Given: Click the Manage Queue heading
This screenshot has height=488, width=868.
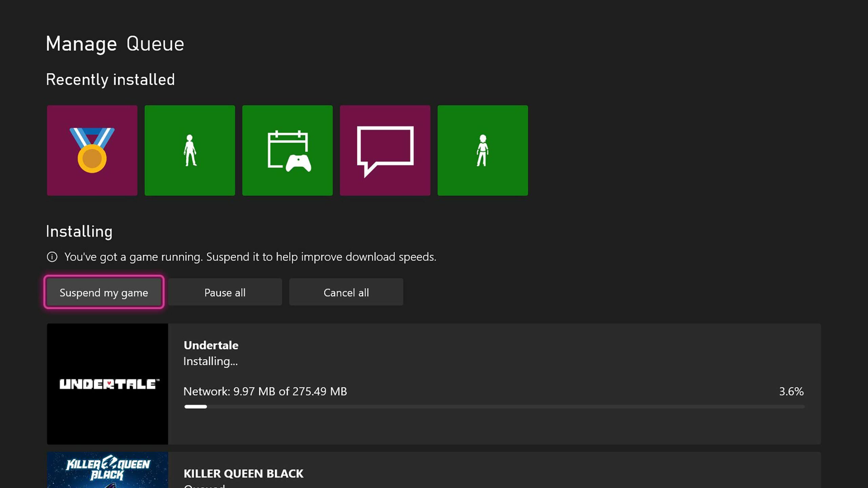Looking at the screenshot, I should (x=115, y=43).
